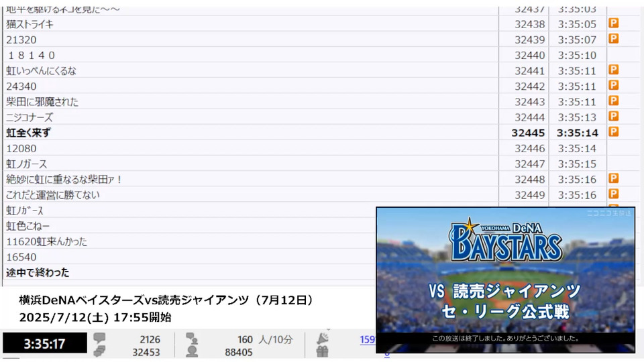Click comment number 32444

530,117
